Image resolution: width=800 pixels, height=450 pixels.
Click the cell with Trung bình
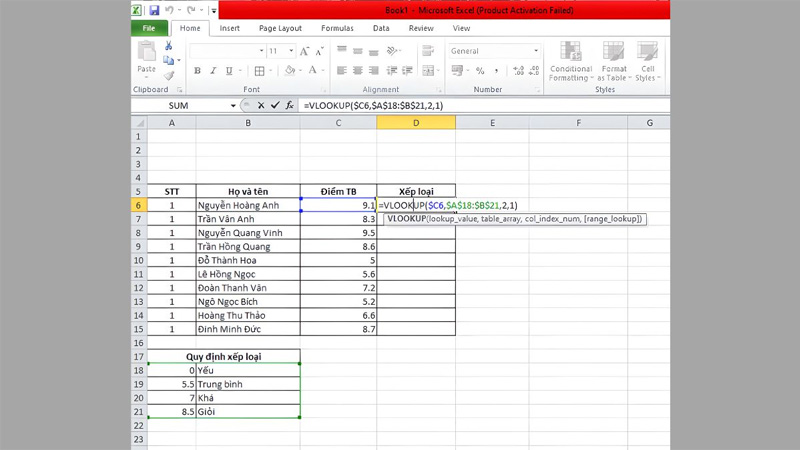248,384
